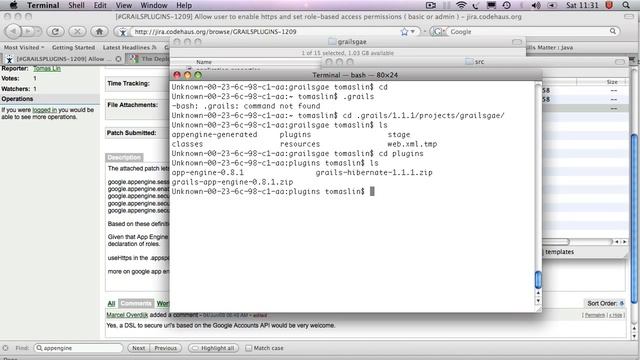Screen dimensions: 640x360
Task: Click the clock showing Sat 11:31
Action: [582, 5]
